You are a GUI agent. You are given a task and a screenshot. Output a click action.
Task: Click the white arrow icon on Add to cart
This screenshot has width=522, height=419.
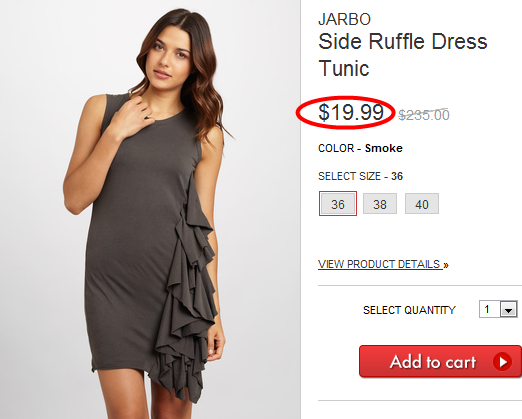click(x=502, y=362)
